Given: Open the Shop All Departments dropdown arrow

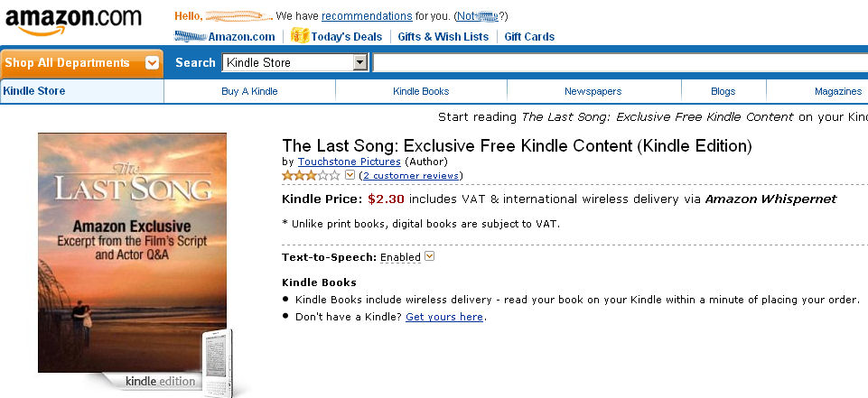Looking at the screenshot, I should [x=153, y=63].
